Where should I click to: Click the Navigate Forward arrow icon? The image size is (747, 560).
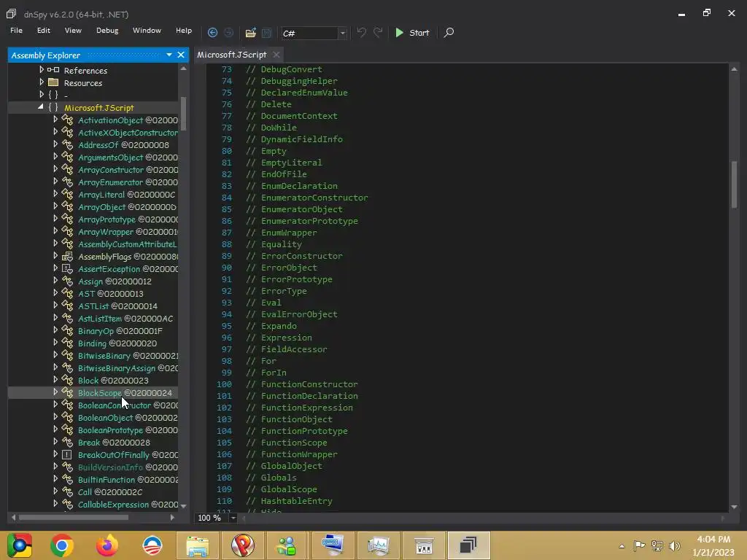228,33
